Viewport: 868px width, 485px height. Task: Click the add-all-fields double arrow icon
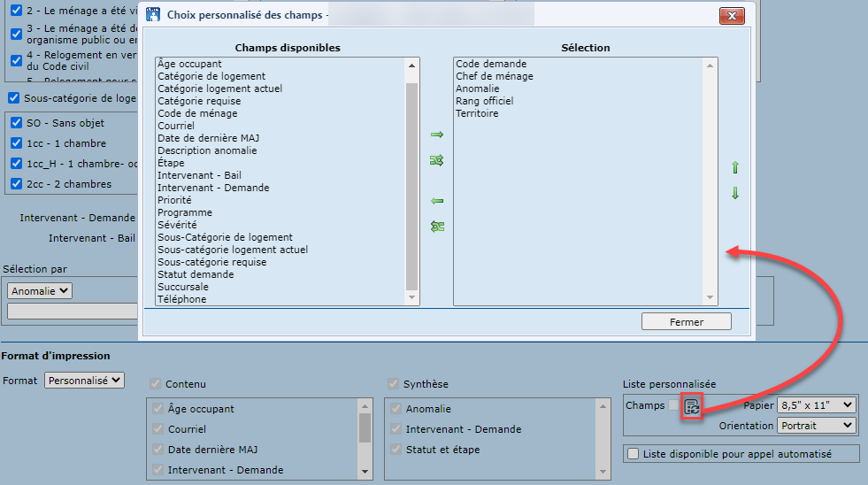click(x=436, y=160)
